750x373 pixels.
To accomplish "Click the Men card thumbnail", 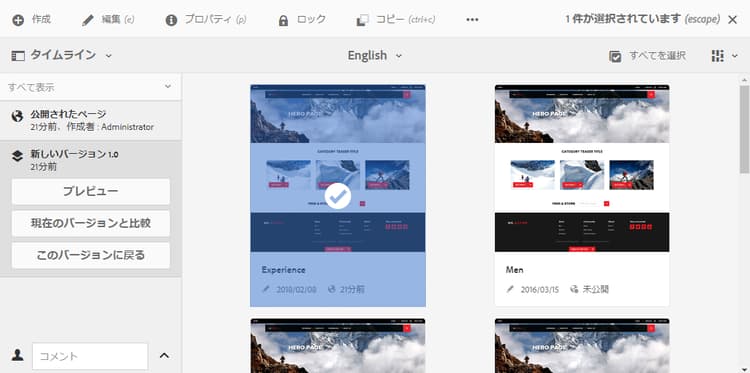I will pos(582,168).
